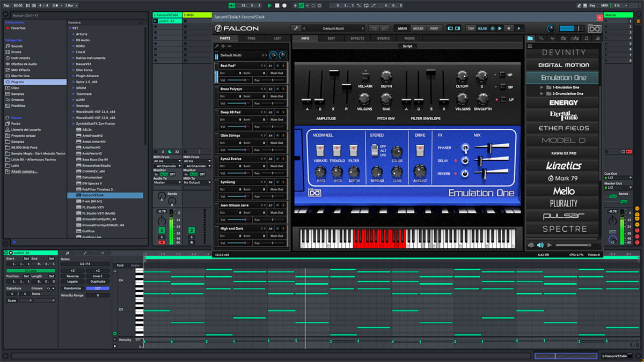Adjust the Best Pad volume slider
The width and height of the screenshot is (644, 362).
(239, 80)
